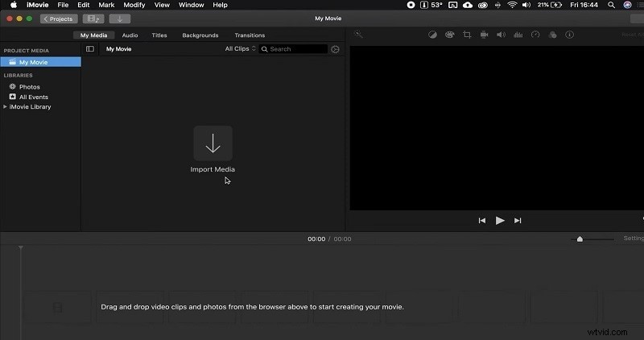Open the Help menu
This screenshot has width=644, height=340.
tap(220, 5)
